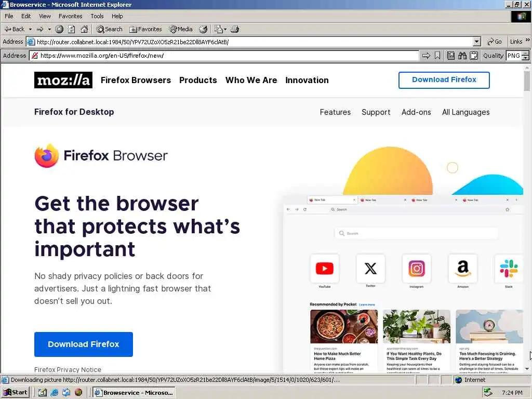532x399 pixels.
Task: Click the outlined Download Firefox header button
Action: point(444,80)
